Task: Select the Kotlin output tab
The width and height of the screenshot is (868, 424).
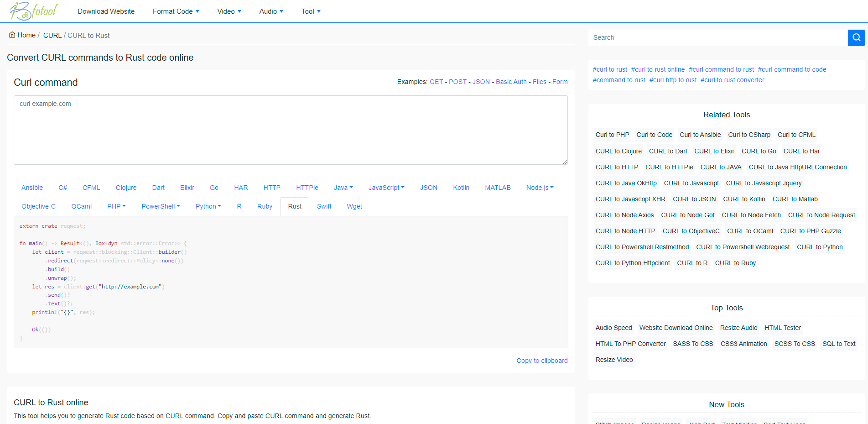Action: coord(461,187)
